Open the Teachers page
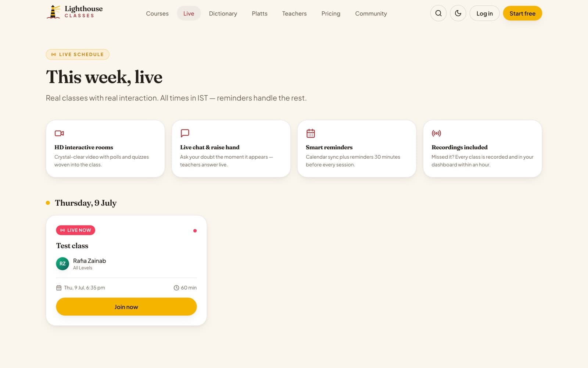Image resolution: width=588 pixels, height=368 pixels. pos(294,14)
